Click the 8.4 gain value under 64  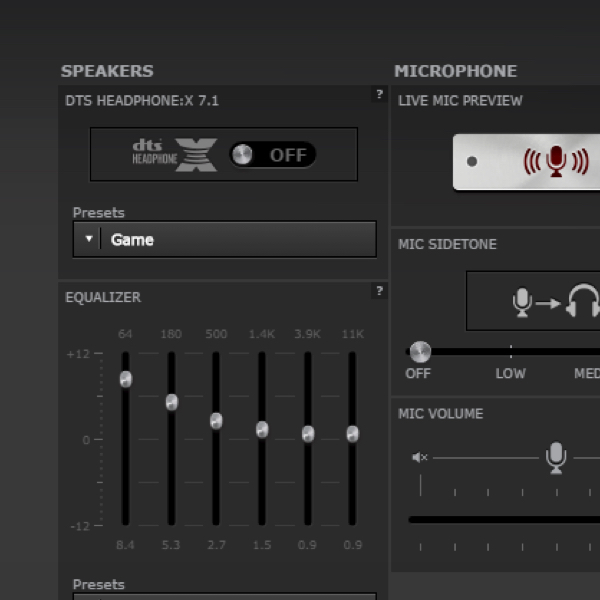125,545
